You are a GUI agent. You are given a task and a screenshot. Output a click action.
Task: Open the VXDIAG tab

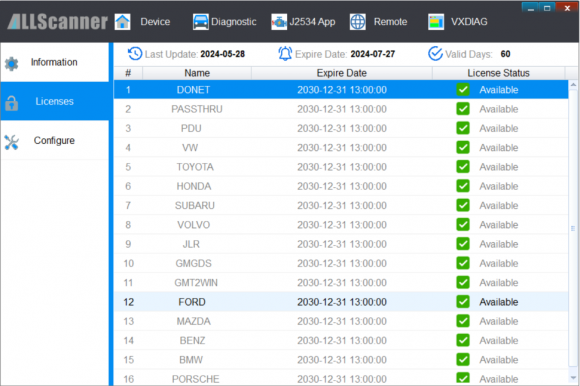tap(469, 22)
